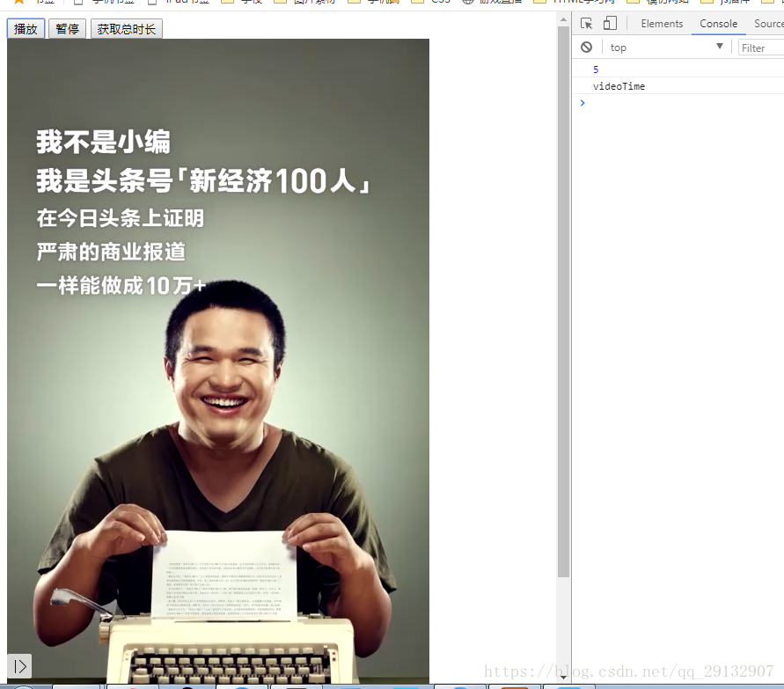The image size is (784, 689).
Task: Click the vertical page scrollbar thumb
Action: [563, 302]
